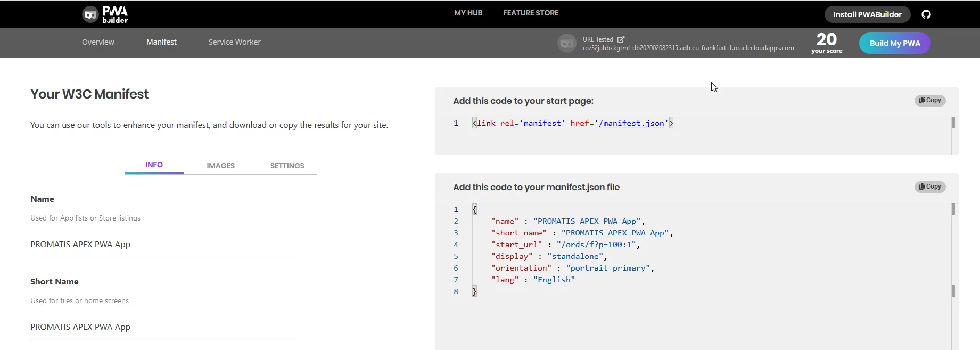Click the "lang" : "English" code line
The height and width of the screenshot is (350, 980).
click(x=533, y=280)
